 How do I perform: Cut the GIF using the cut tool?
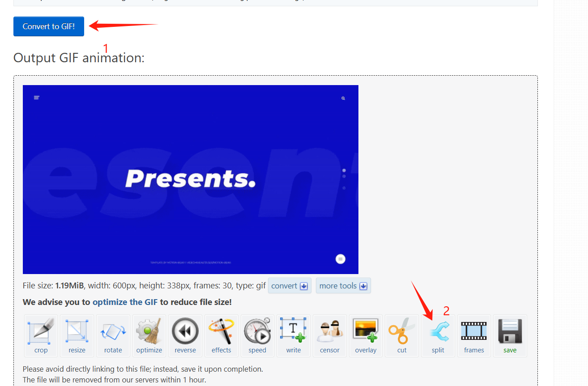401,335
